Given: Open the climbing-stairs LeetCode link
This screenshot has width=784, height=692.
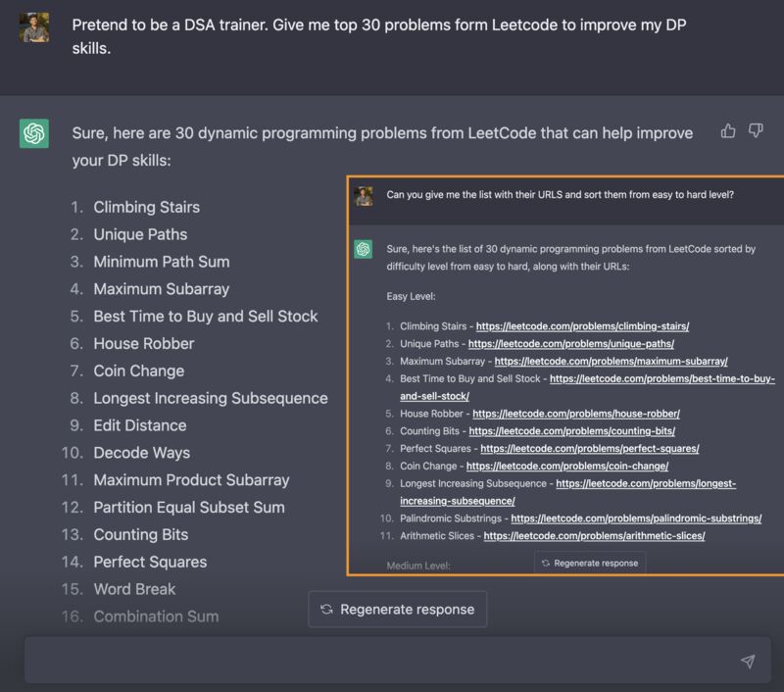Looking at the screenshot, I should 582,326.
